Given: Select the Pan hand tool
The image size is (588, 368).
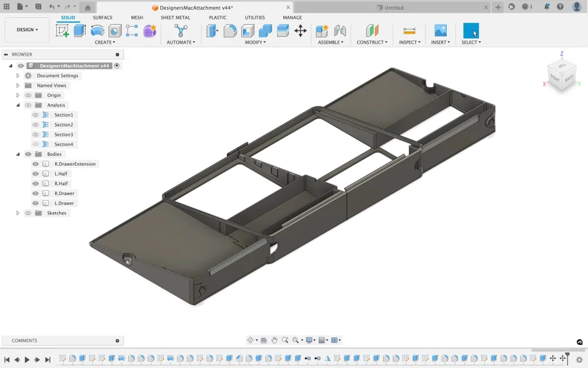Looking at the screenshot, I should click(x=274, y=340).
